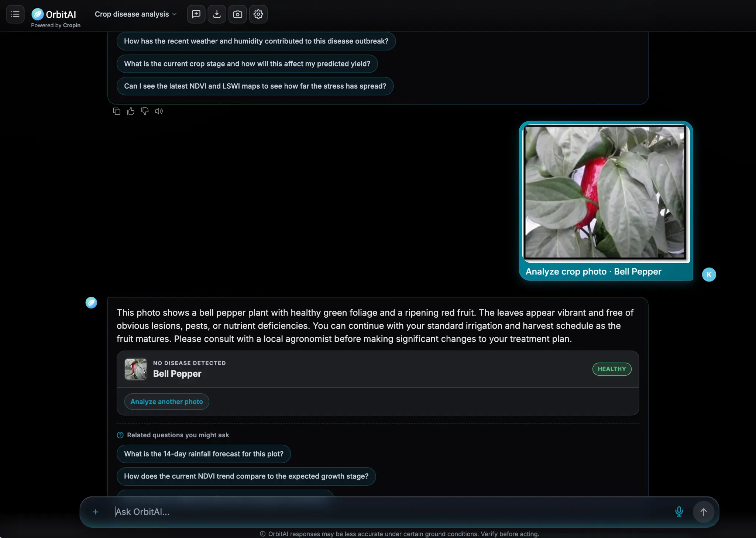756x538 pixels.
Task: Open the sidebar menu list icon
Action: [x=15, y=14]
